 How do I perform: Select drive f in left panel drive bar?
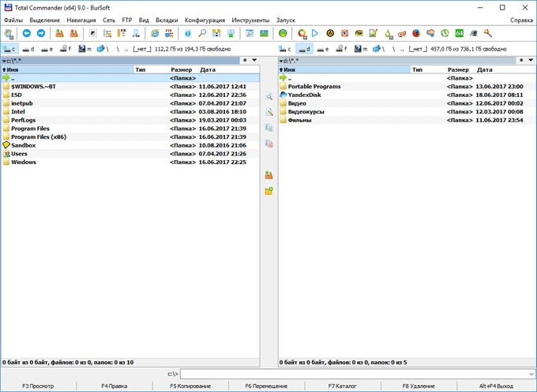[x=66, y=49]
